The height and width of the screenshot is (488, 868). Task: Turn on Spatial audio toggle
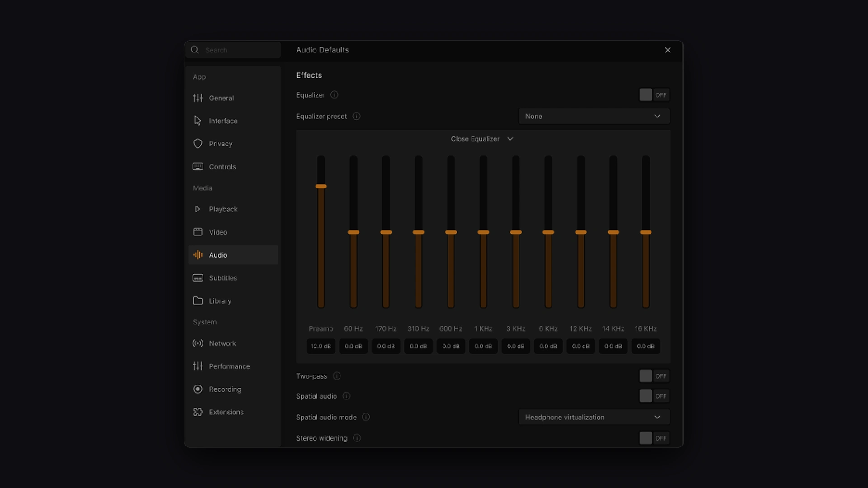654,396
